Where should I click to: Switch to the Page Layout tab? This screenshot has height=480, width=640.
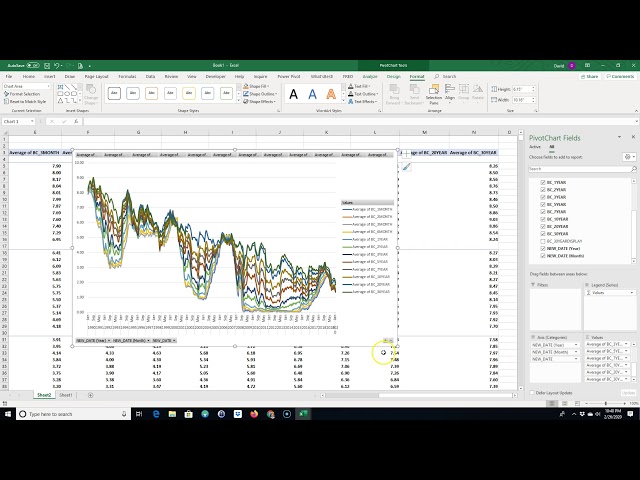point(96,76)
